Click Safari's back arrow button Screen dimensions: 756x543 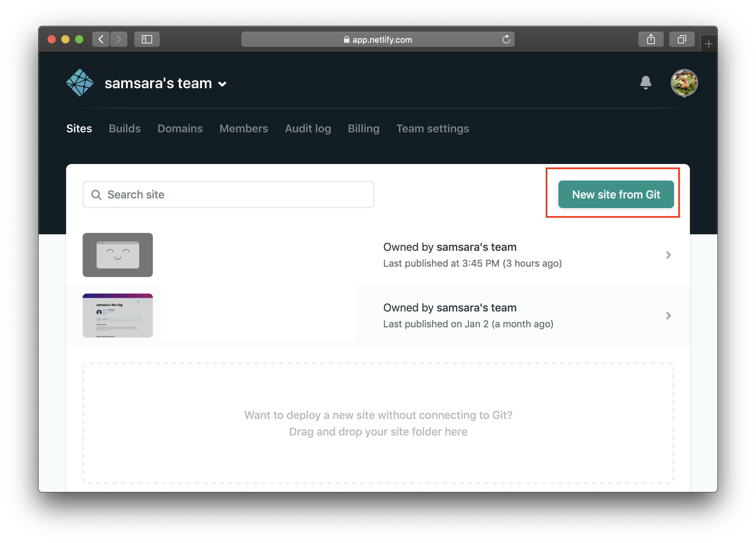coord(101,39)
